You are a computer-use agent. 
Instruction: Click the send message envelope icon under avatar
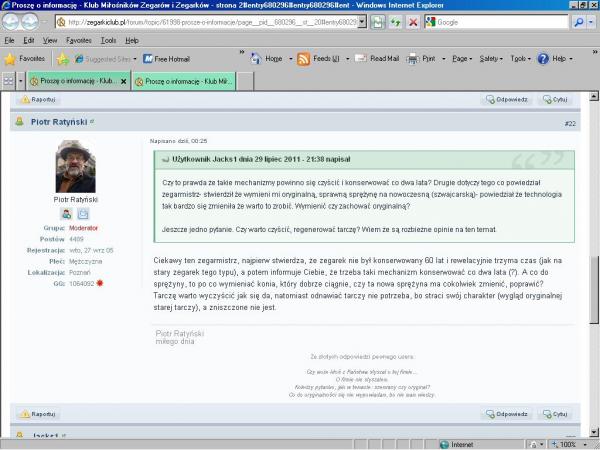83,214
